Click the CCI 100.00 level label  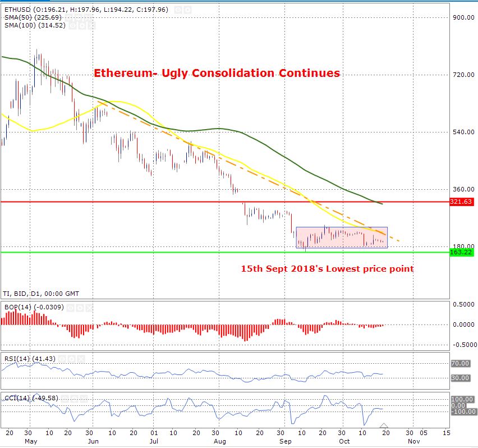click(x=462, y=399)
